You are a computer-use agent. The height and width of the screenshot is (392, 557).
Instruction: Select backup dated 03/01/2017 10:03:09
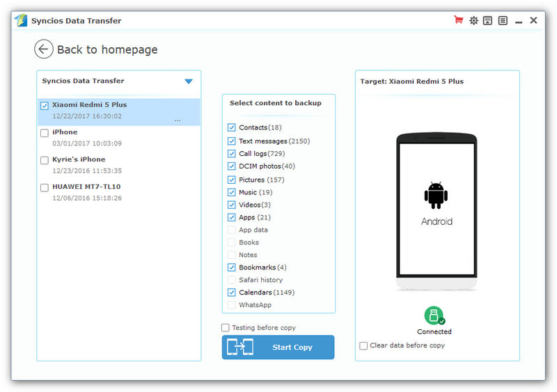point(87,143)
